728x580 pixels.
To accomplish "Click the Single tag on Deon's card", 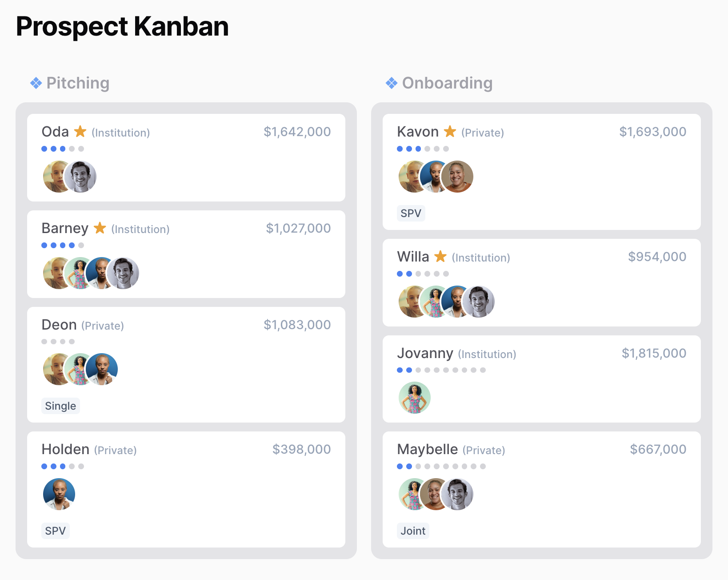I will pyautogui.click(x=60, y=406).
